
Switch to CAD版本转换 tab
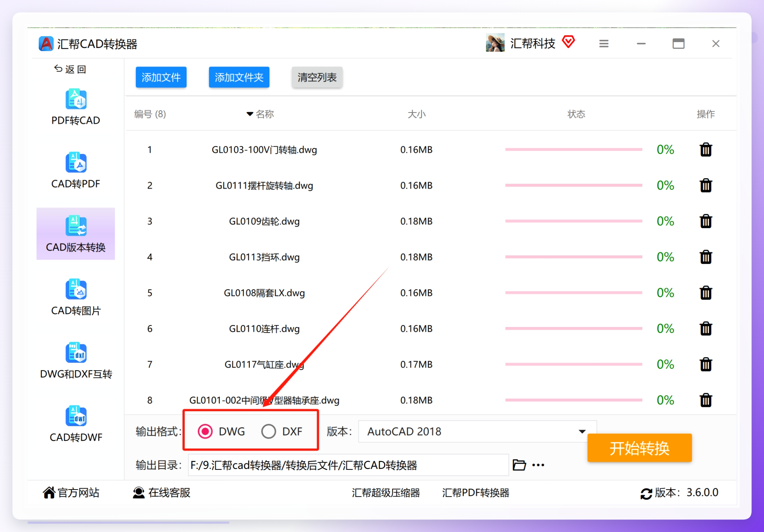[76, 234]
